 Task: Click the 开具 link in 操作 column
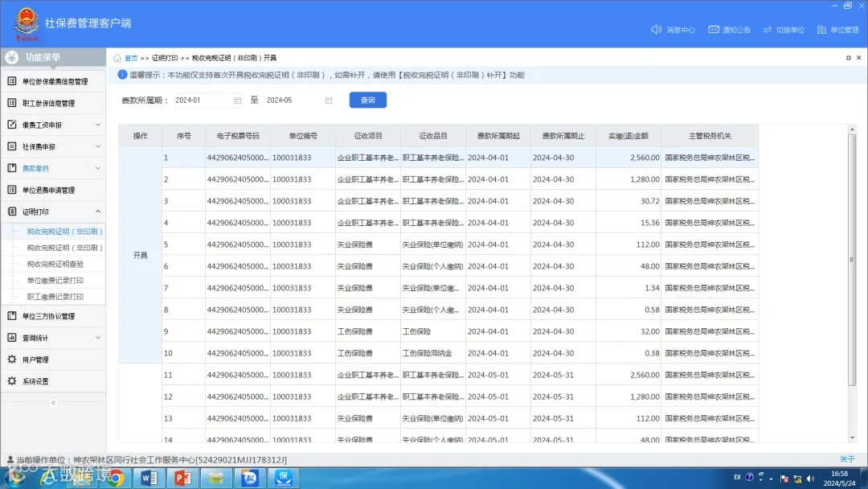coord(140,255)
